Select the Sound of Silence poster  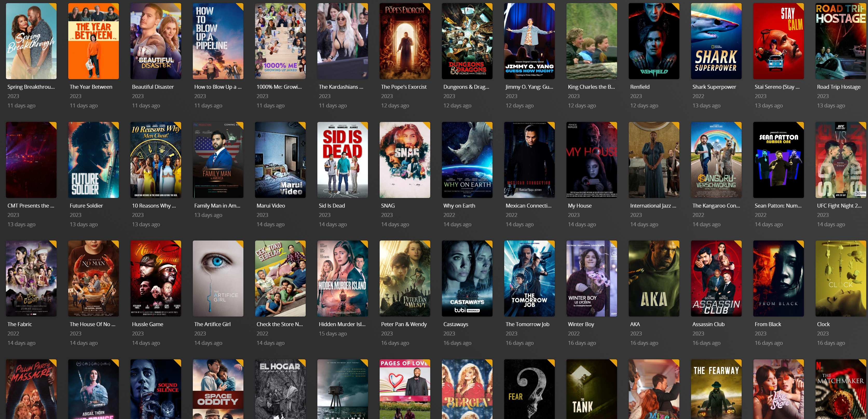[x=156, y=389]
